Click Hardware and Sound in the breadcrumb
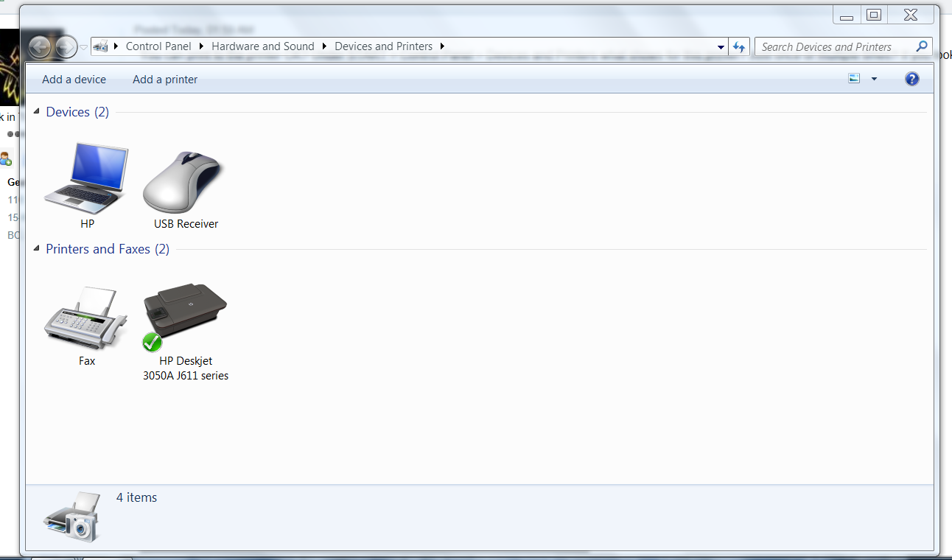 coord(263,46)
